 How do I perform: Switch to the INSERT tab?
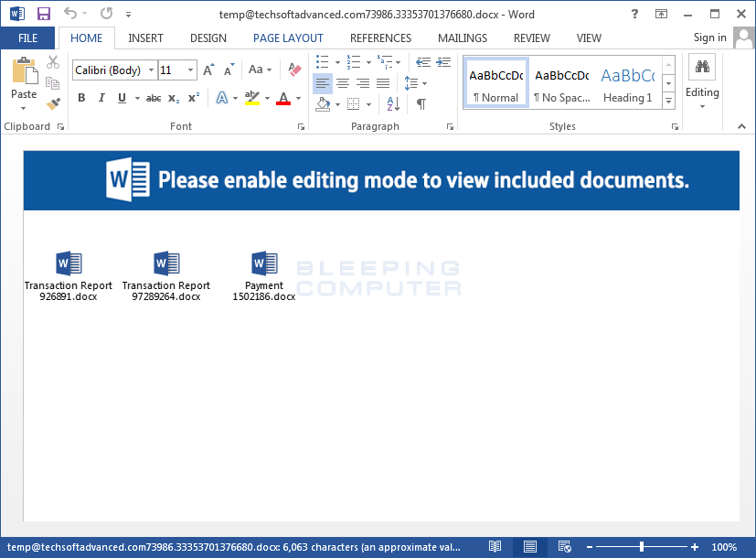point(145,38)
